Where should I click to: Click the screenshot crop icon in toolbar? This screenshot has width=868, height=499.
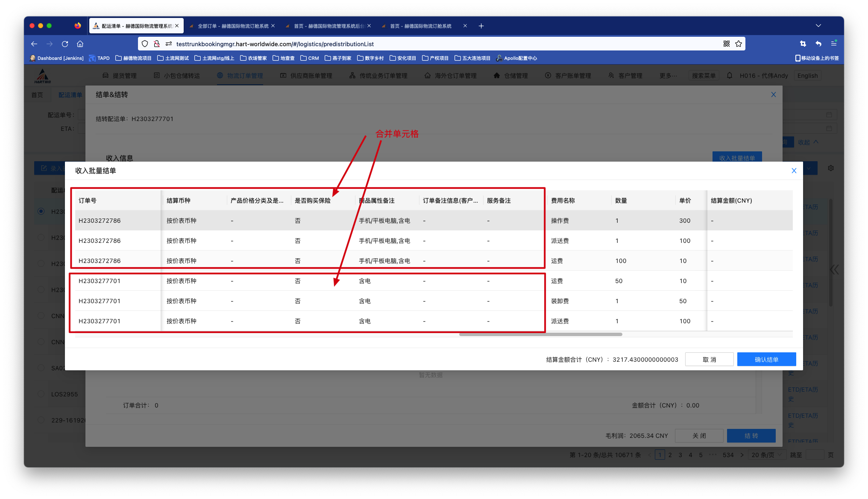tap(803, 44)
